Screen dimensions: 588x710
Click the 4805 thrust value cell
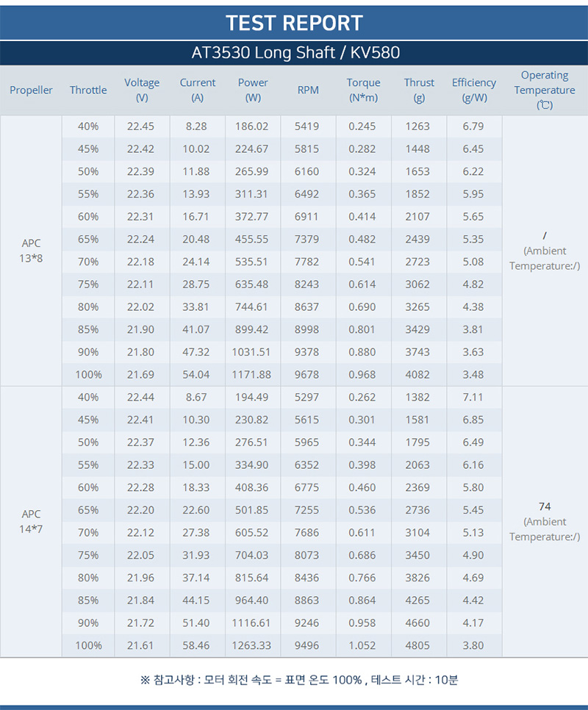[417, 645]
